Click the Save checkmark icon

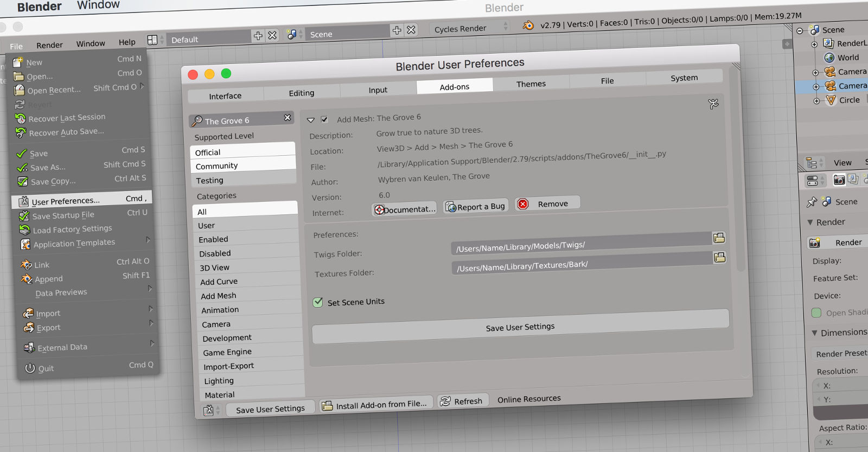click(22, 154)
